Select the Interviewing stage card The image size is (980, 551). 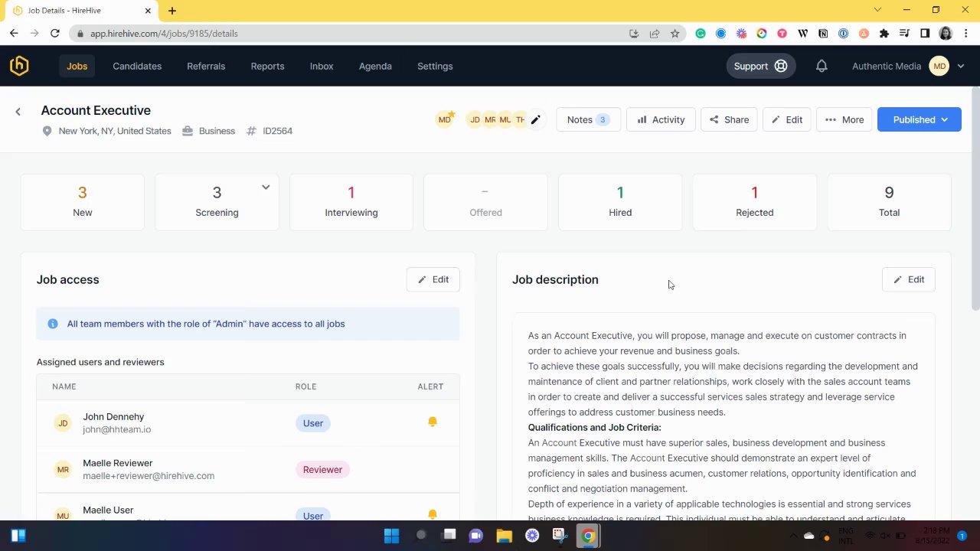(x=351, y=202)
